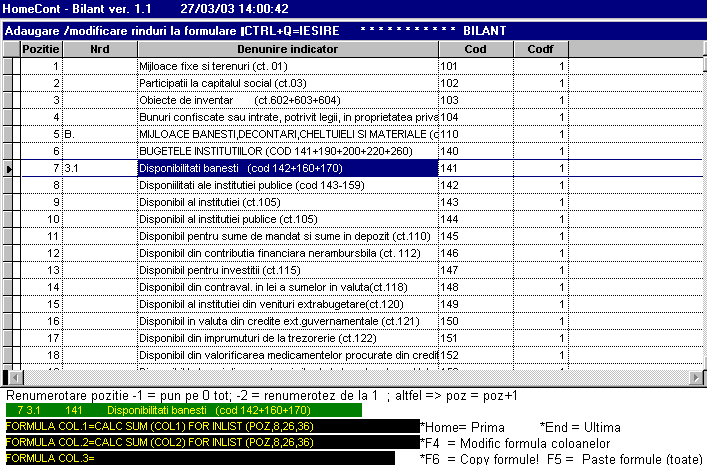This screenshot has width=707, height=465.
Task: Click Cod cell with value 110
Action: 476,134
